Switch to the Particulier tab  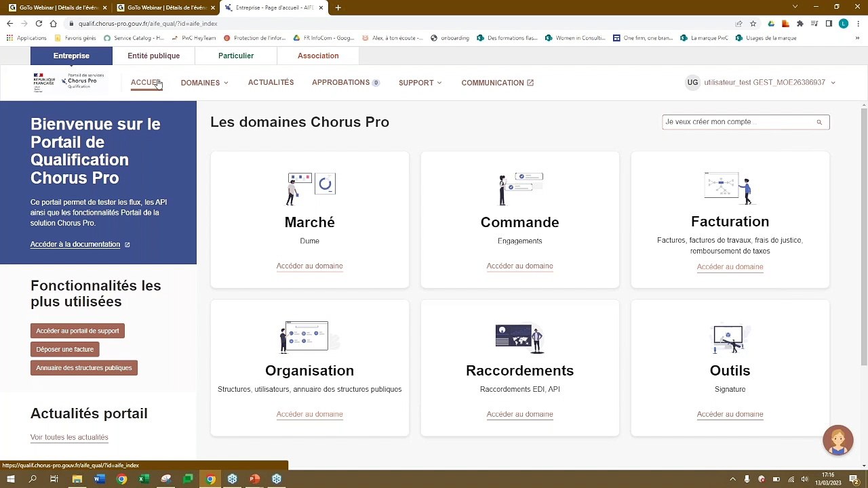click(236, 56)
